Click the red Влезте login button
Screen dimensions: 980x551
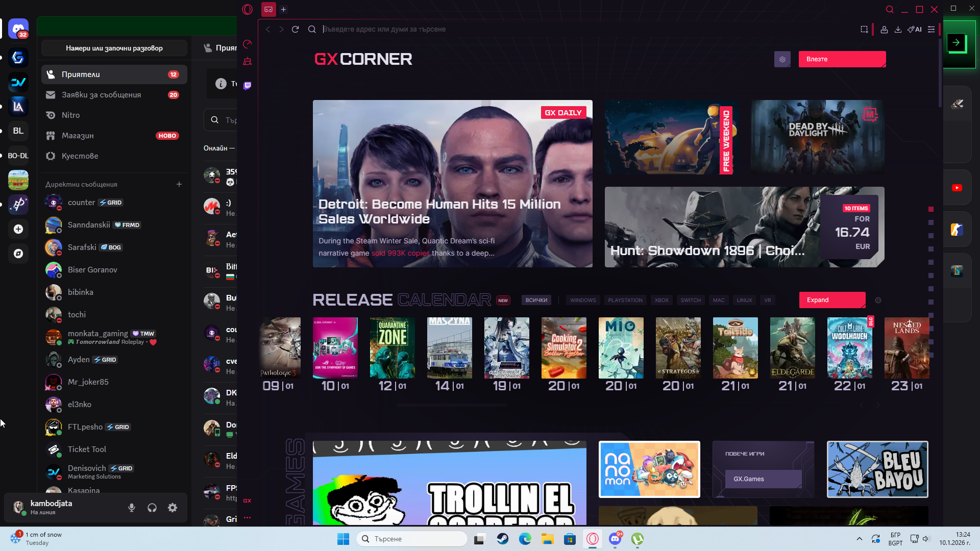842,59
